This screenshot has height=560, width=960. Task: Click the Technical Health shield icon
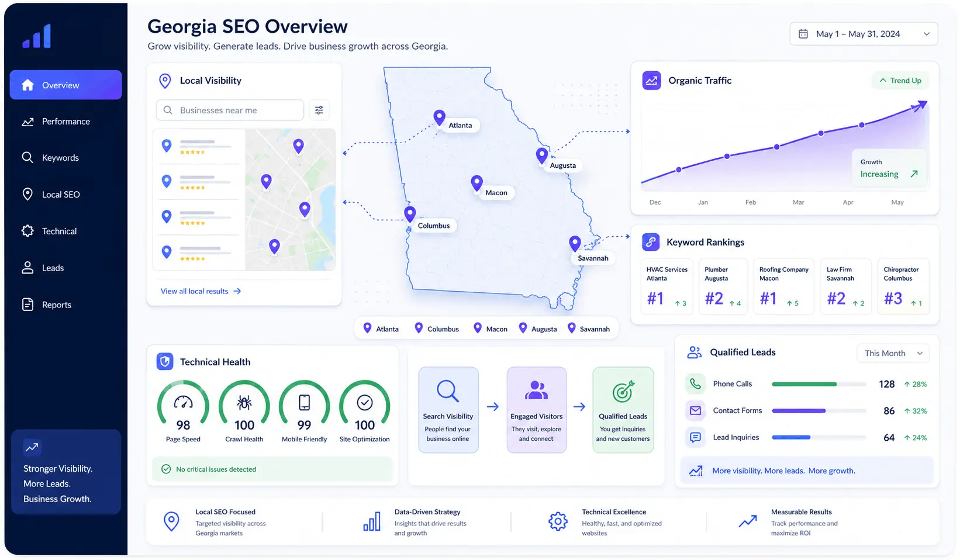coord(165,362)
